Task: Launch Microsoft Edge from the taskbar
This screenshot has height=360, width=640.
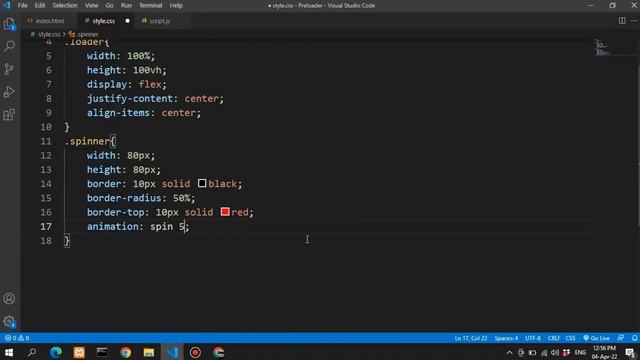Action: (x=56, y=352)
